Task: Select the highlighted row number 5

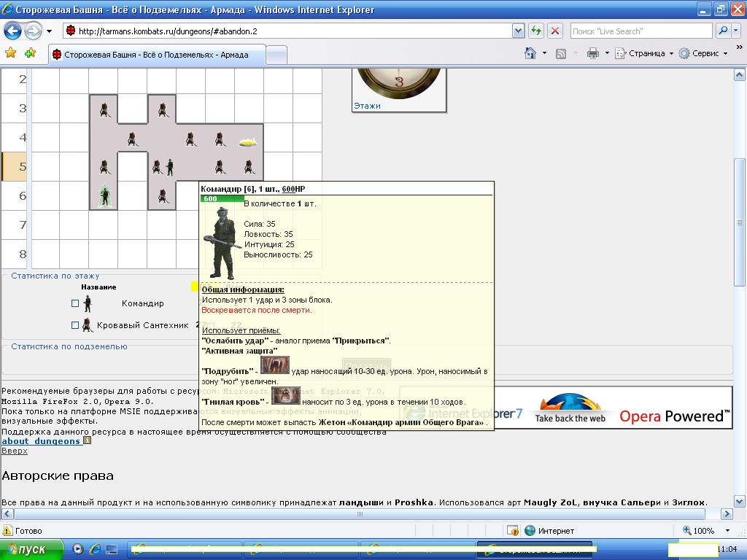Action: [15, 167]
